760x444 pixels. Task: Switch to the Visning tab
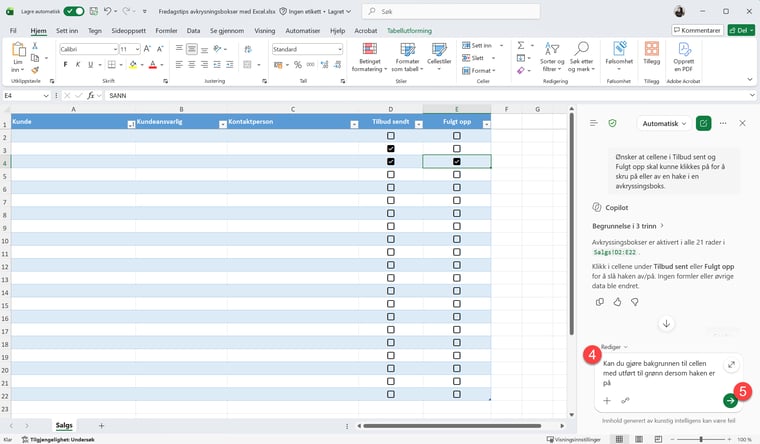(265, 31)
